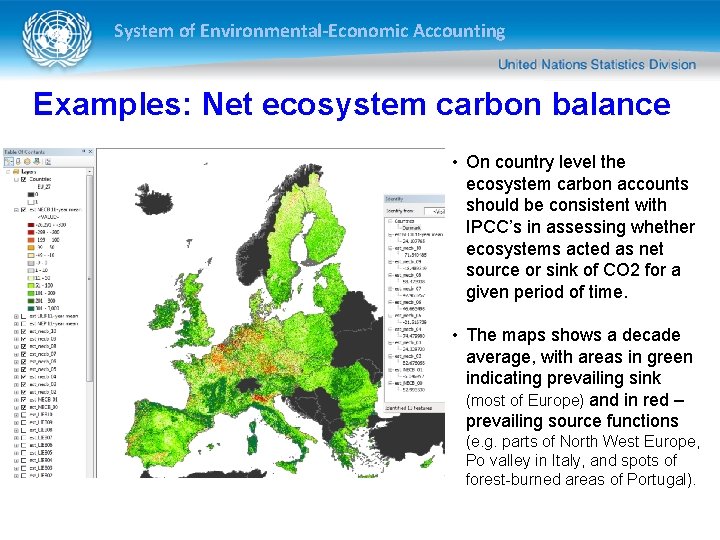Collapse the Layers data frame tree
720x540 pixels.
coord(8,172)
